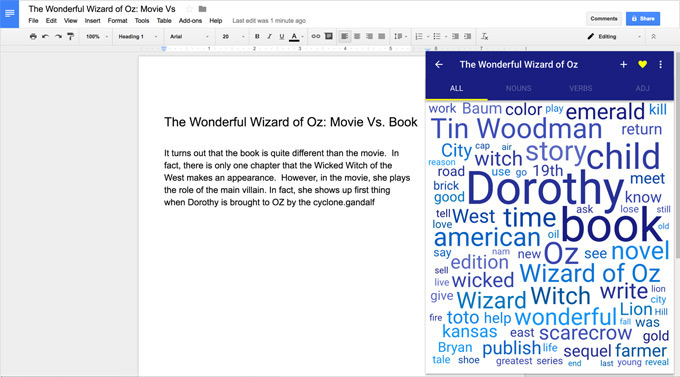Select the paint format tool

tap(70, 36)
